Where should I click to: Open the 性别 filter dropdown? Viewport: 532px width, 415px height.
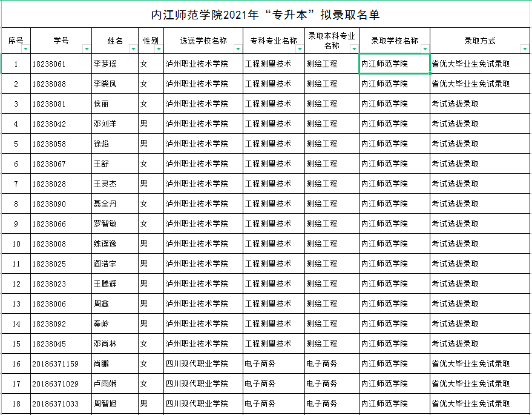(159, 49)
